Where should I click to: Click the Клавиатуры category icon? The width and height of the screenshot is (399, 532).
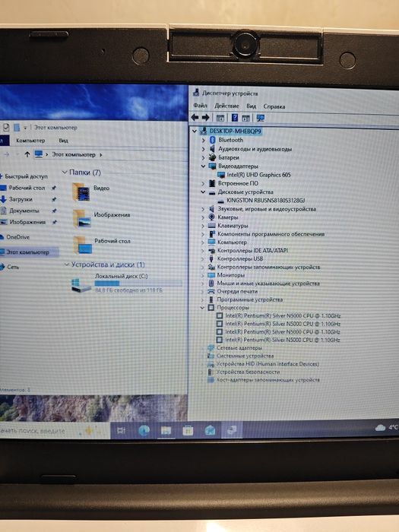tap(212, 226)
